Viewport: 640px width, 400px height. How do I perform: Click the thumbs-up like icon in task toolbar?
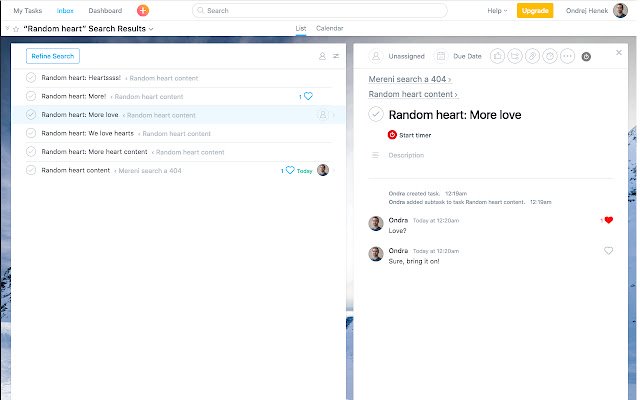coord(497,56)
